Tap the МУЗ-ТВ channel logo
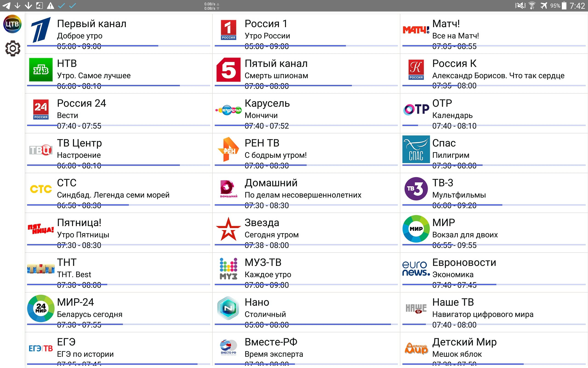The image size is (588, 368). click(x=228, y=269)
